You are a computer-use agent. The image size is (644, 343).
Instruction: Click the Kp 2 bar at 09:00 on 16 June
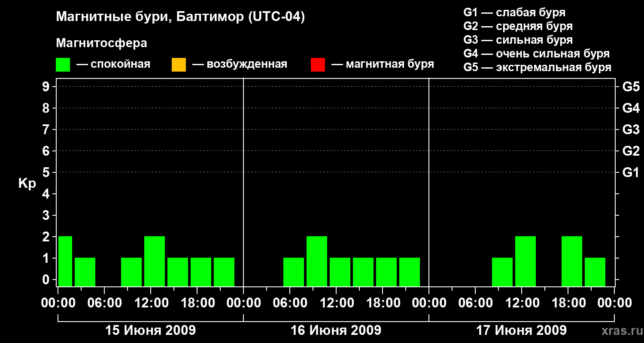(317, 261)
